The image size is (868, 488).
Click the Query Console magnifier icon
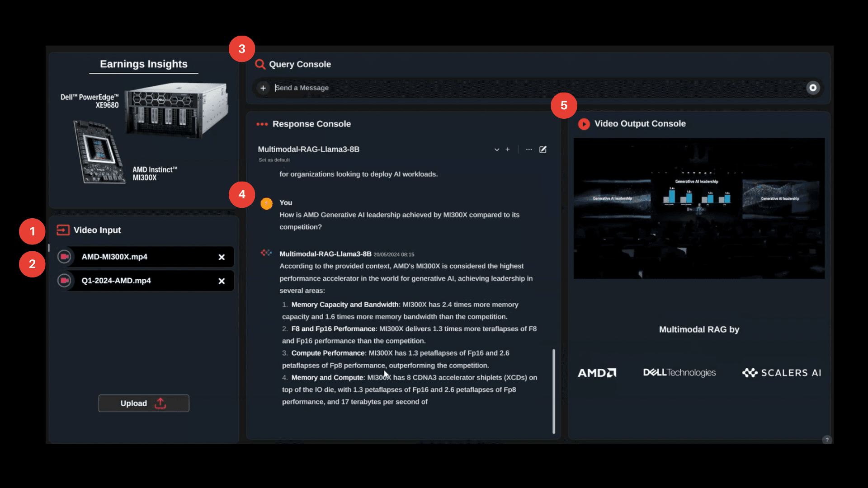coord(260,64)
